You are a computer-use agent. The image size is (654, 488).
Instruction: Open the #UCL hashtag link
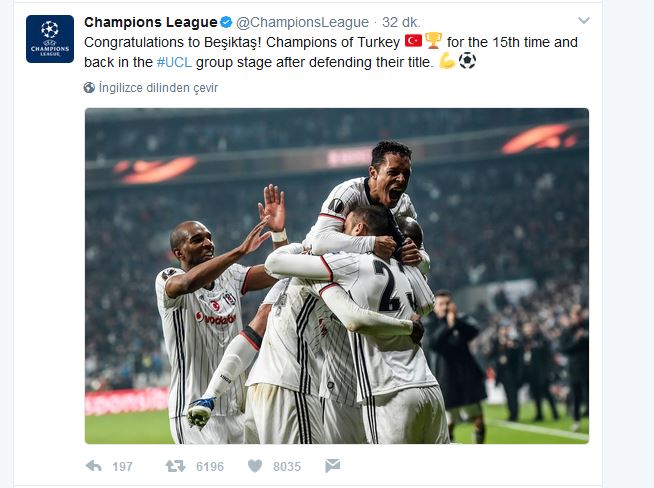pyautogui.click(x=174, y=62)
